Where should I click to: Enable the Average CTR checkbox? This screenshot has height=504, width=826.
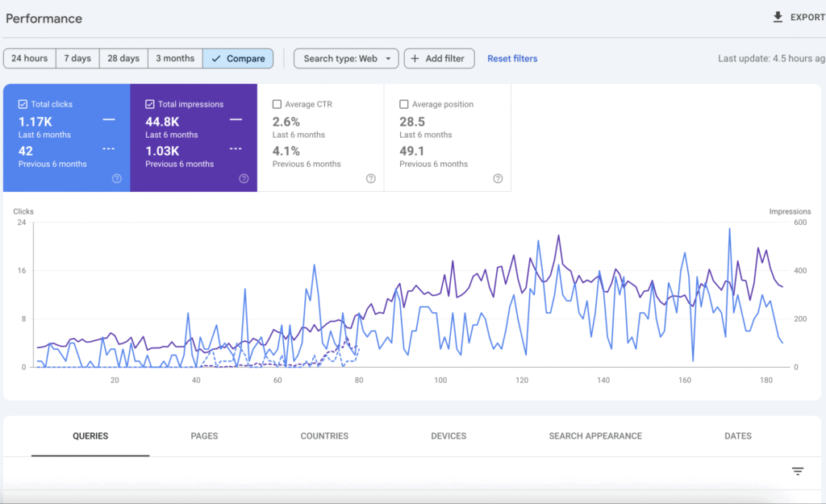click(277, 104)
